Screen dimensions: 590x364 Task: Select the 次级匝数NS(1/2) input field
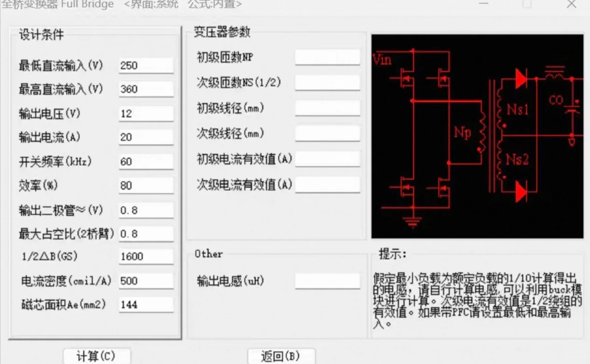point(327,82)
